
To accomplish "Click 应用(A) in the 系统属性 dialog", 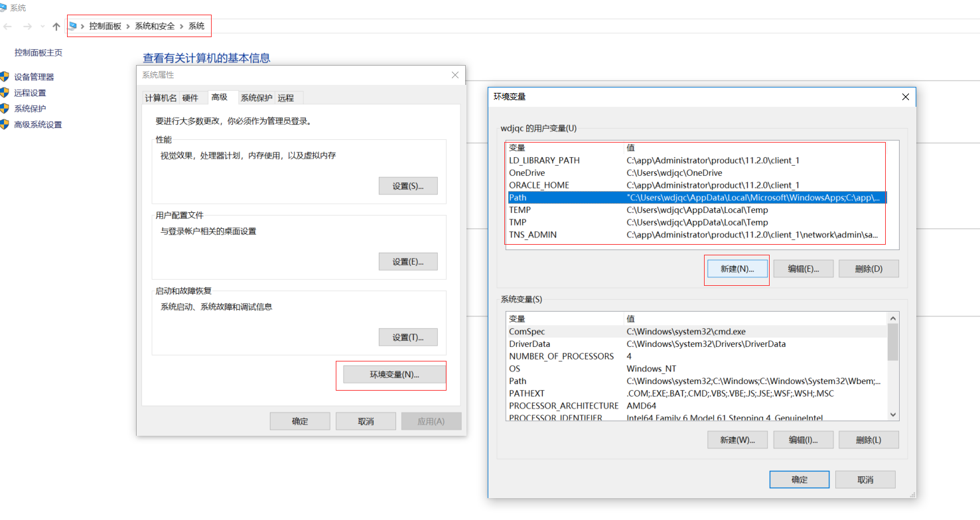I will [x=431, y=421].
